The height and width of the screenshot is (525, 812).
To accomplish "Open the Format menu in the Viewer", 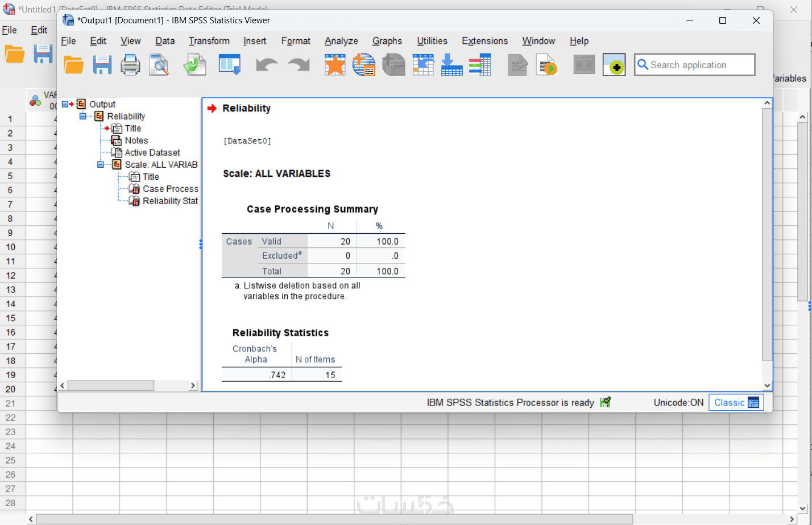I will 296,41.
